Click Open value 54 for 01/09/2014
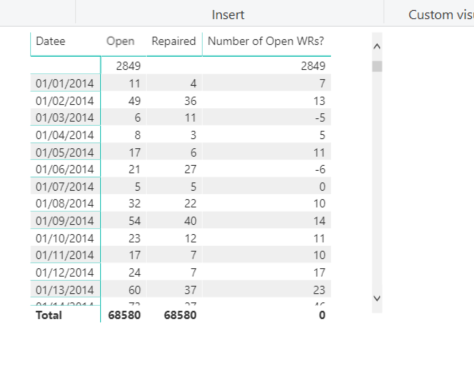Screen dimensions: 474x389 134,221
